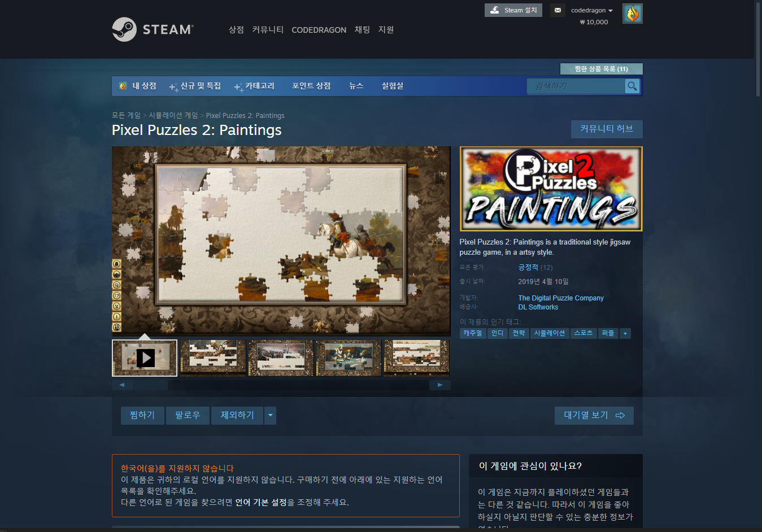
Task: Click 긍정적 review summary link
Action: pos(528,267)
